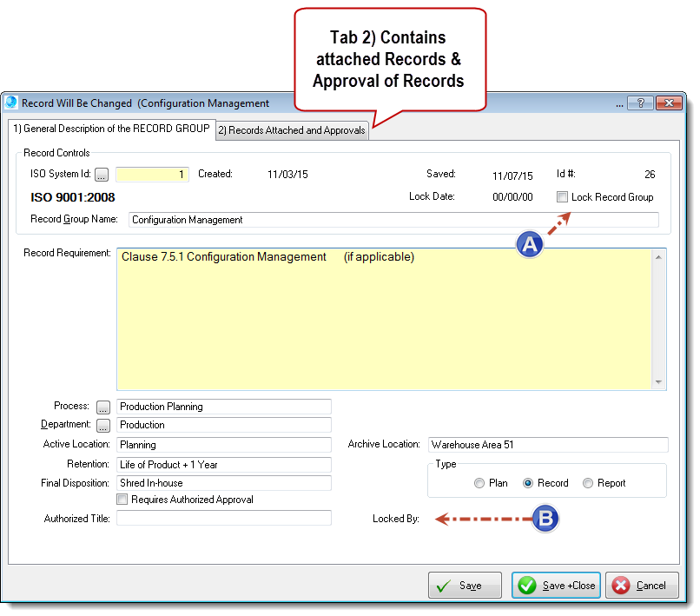The height and width of the screenshot is (616, 700).
Task: Click the Save button
Action: (465, 586)
